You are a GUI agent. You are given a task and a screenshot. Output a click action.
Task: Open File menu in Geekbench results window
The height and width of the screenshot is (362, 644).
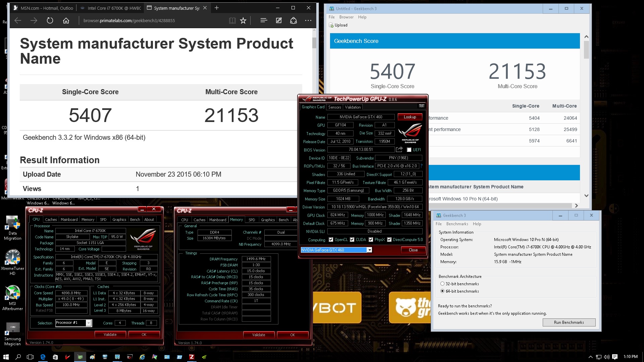tap(332, 17)
